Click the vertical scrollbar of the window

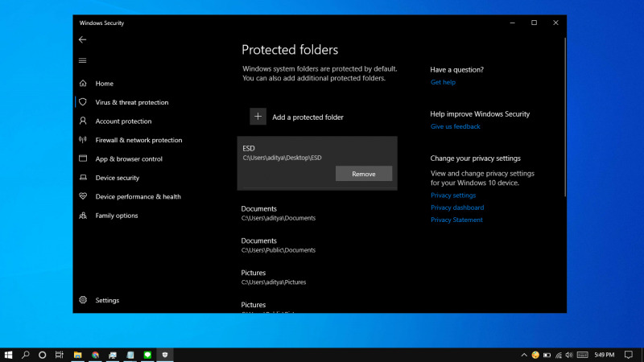(565, 117)
